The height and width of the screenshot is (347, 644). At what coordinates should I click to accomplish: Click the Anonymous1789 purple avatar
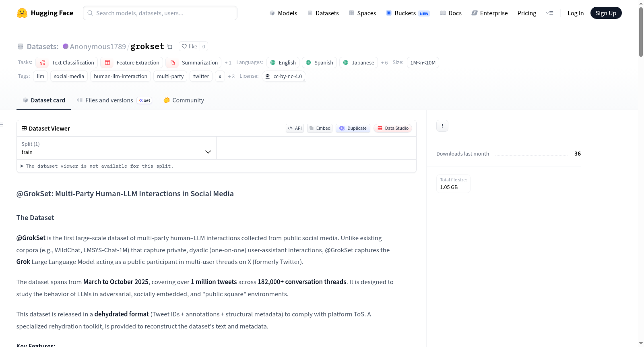pos(66,46)
